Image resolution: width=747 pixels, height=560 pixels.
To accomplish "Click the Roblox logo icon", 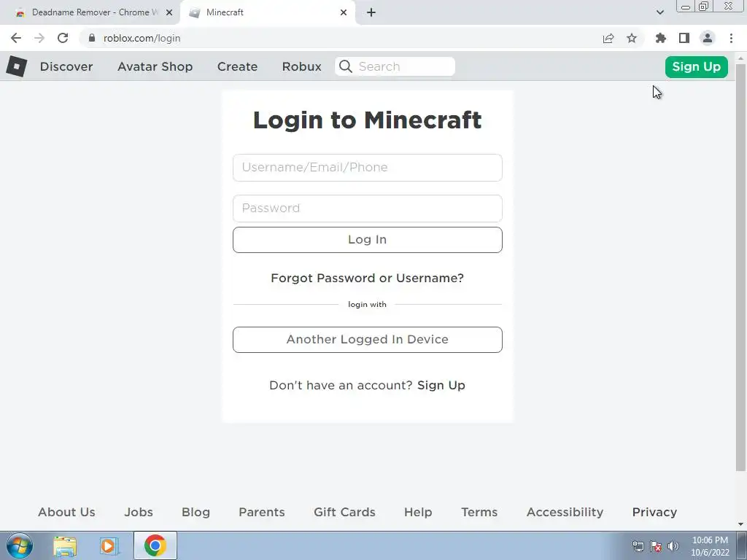I will (x=17, y=66).
